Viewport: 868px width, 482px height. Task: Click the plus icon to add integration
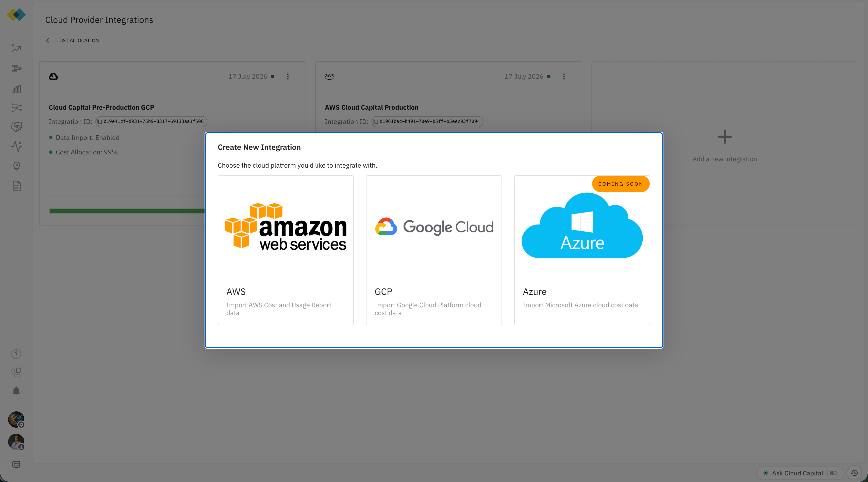pyautogui.click(x=724, y=137)
